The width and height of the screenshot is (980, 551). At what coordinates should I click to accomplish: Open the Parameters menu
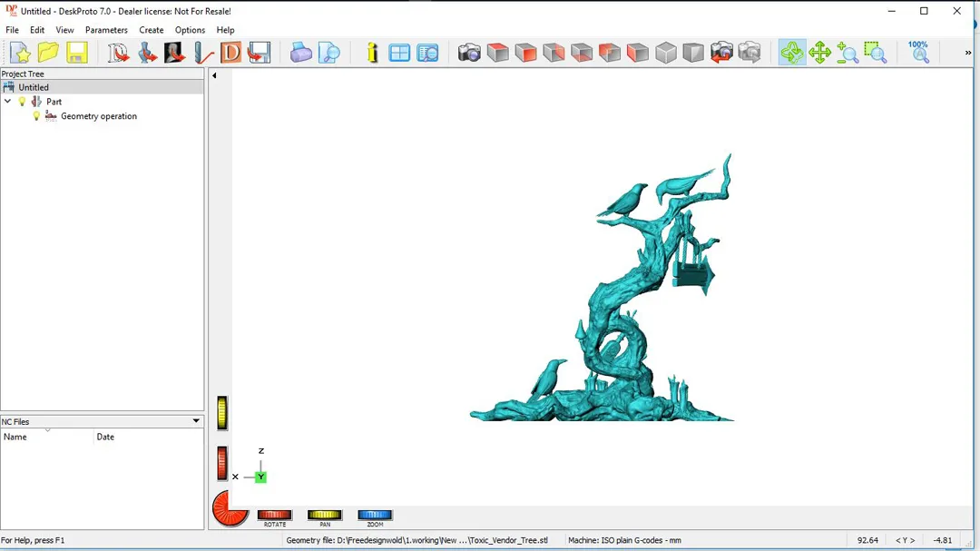106,30
